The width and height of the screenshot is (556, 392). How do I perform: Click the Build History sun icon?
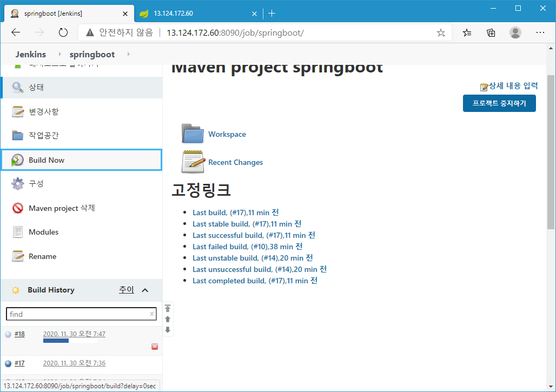pyautogui.click(x=15, y=290)
